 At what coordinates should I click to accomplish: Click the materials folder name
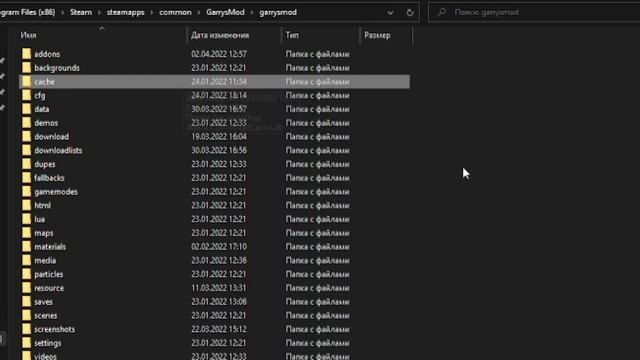pos(50,247)
